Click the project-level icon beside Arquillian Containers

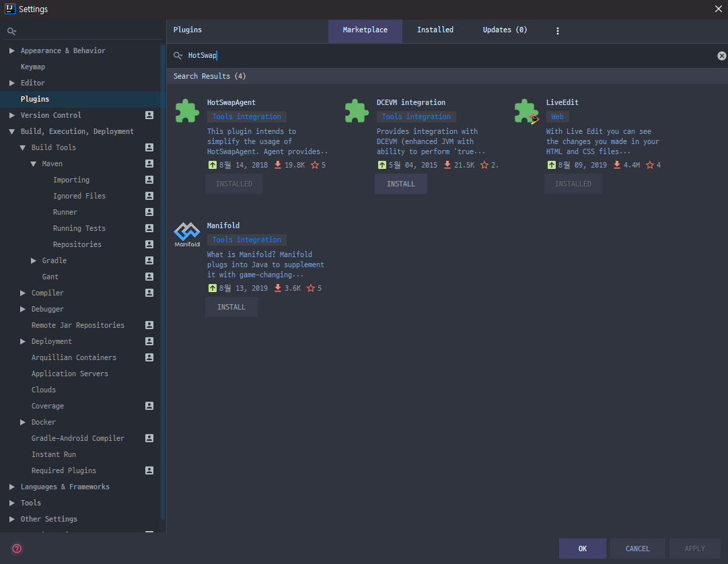point(149,357)
